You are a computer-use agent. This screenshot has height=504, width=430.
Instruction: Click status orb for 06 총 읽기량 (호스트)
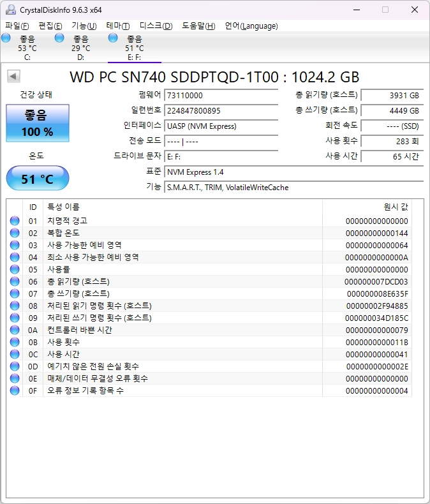15,281
